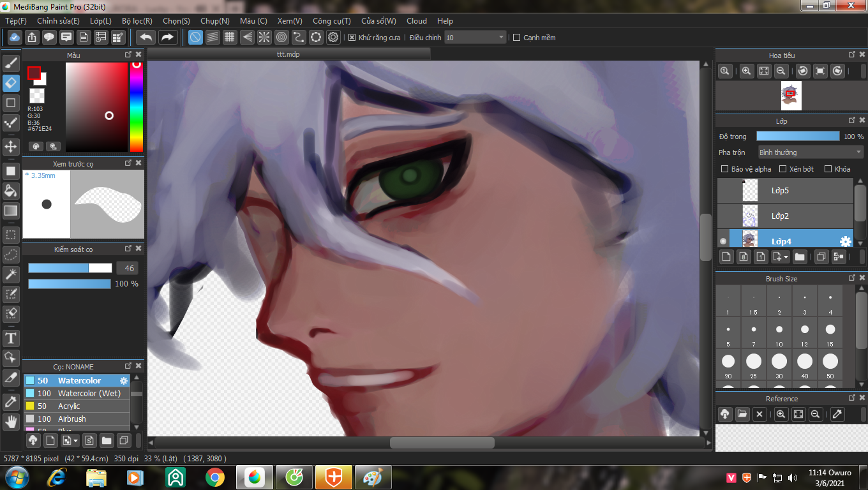Viewport: 868px width, 490px height.
Task: Enable the grid snap
Action: (x=230, y=37)
